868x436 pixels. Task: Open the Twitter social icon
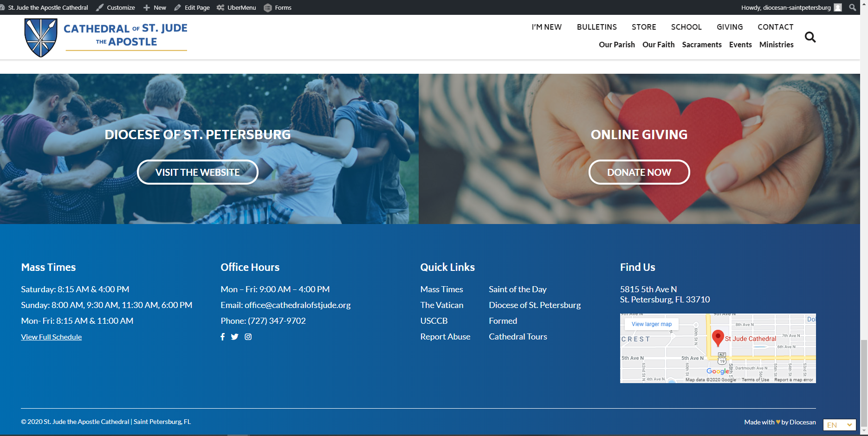235,337
